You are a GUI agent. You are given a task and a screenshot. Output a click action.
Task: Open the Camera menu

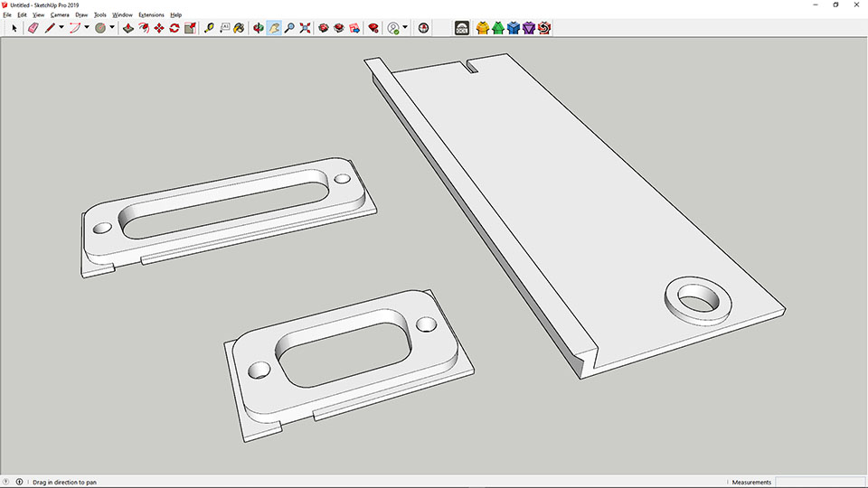[60, 15]
